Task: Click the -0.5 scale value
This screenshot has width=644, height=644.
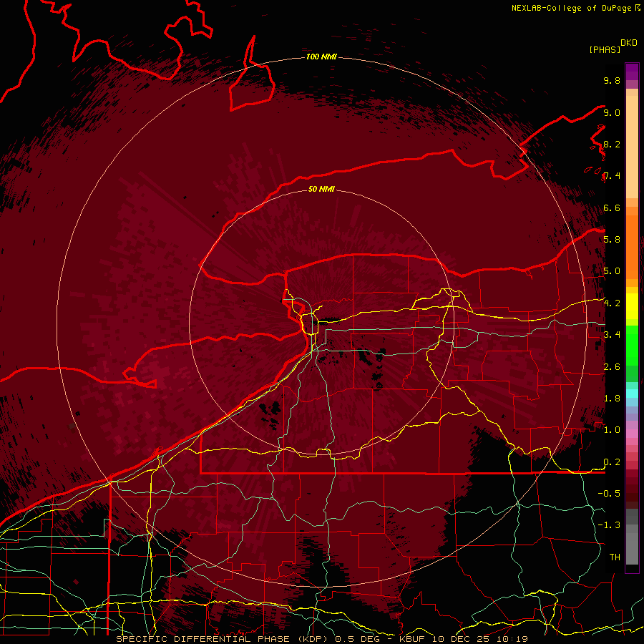Action: [609, 493]
